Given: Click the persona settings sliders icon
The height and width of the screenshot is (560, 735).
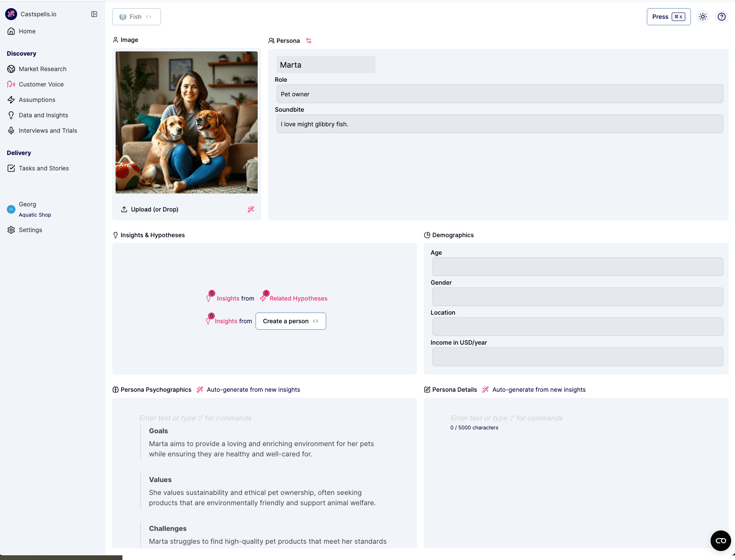Looking at the screenshot, I should click(x=309, y=41).
